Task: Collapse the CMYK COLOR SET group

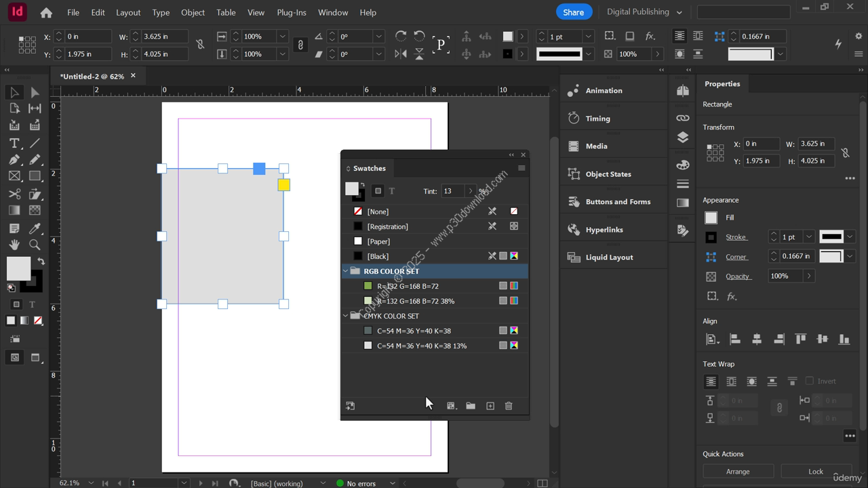Action: (346, 316)
